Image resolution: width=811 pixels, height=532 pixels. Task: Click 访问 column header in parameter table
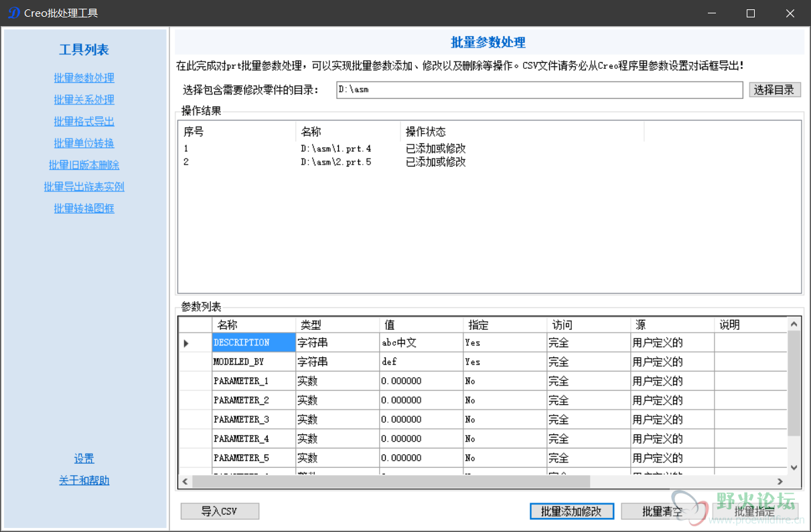click(x=589, y=325)
